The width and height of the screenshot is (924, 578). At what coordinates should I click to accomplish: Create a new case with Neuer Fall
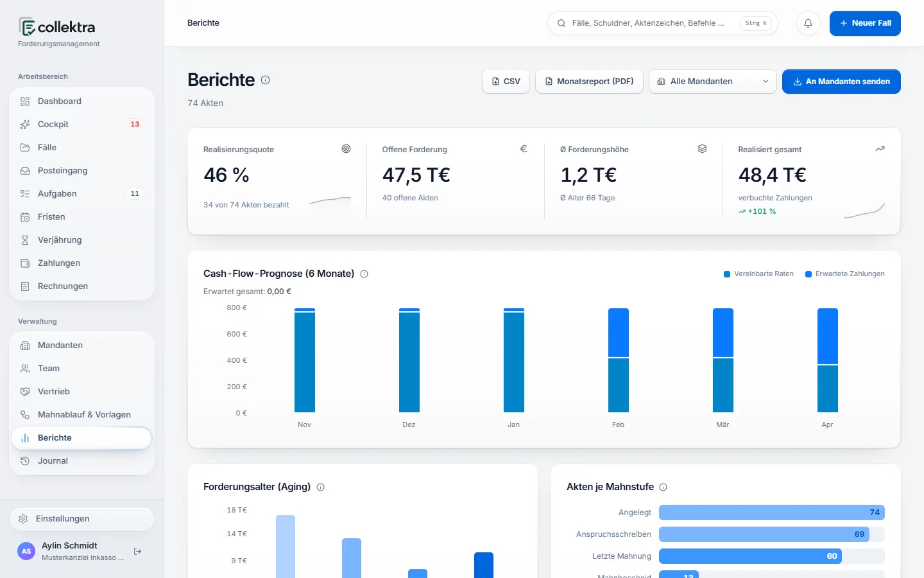click(x=865, y=23)
